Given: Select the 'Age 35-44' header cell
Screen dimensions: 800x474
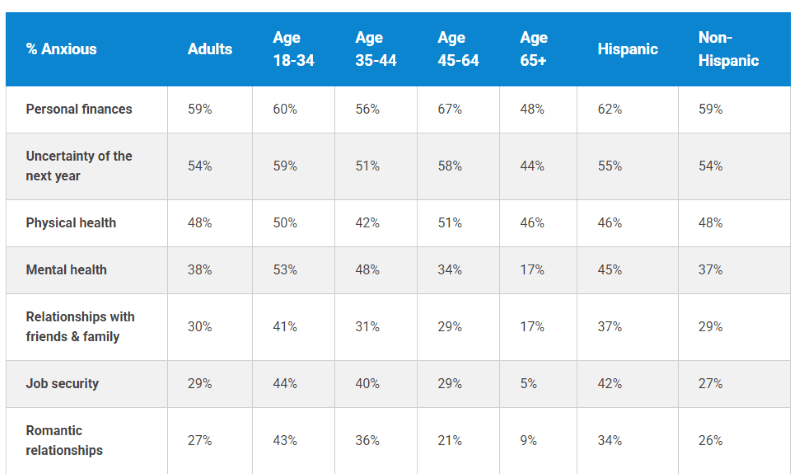Looking at the screenshot, I should (376, 49).
